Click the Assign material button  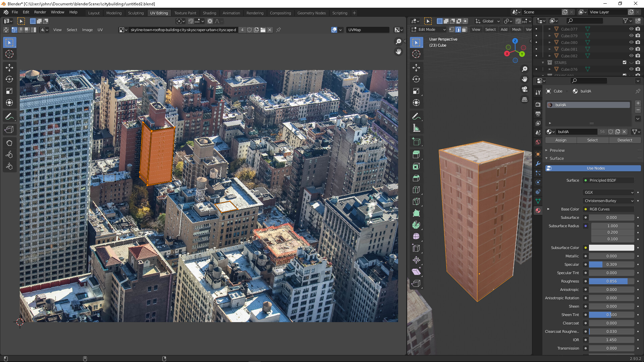point(560,140)
